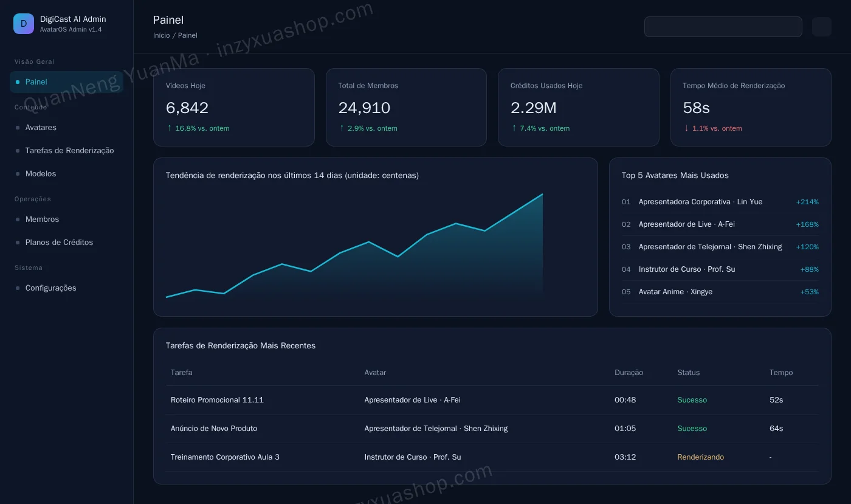This screenshot has height=504, width=851.
Task: Click the 64s render time cell
Action: (x=776, y=429)
